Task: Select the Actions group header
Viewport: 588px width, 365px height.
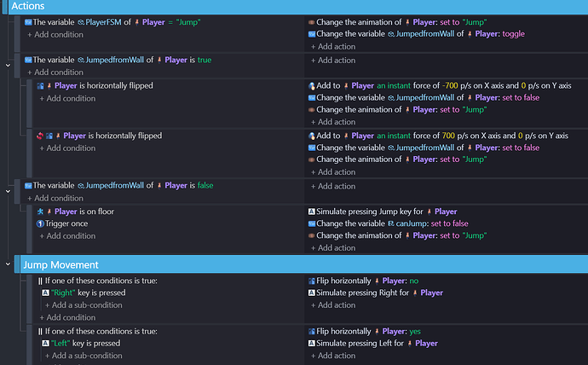Action: click(x=298, y=6)
